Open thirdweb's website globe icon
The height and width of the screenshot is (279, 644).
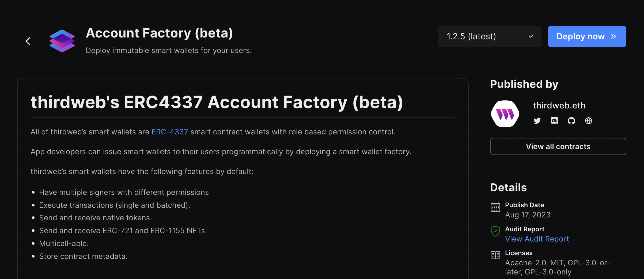(x=588, y=121)
